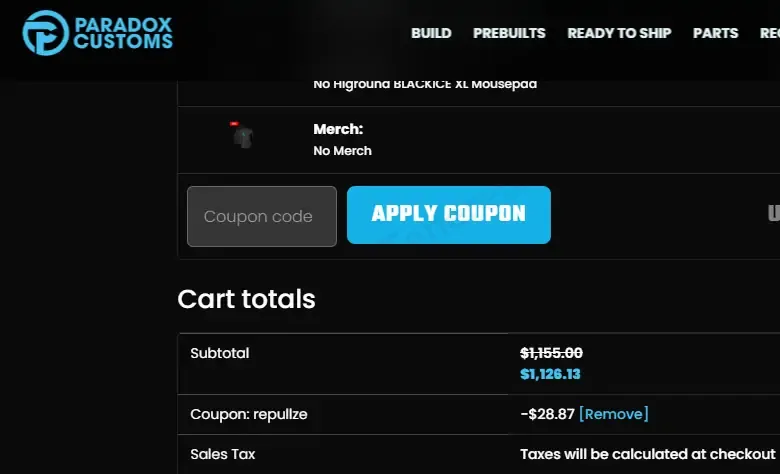Click the Paradox Customs wordmark text
Image resolution: width=780 pixels, height=474 pixels.
click(122, 32)
